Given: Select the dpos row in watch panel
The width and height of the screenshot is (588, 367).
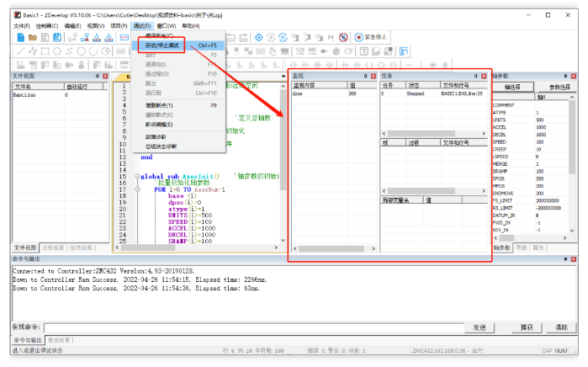Looking at the screenshot, I should (x=334, y=93).
